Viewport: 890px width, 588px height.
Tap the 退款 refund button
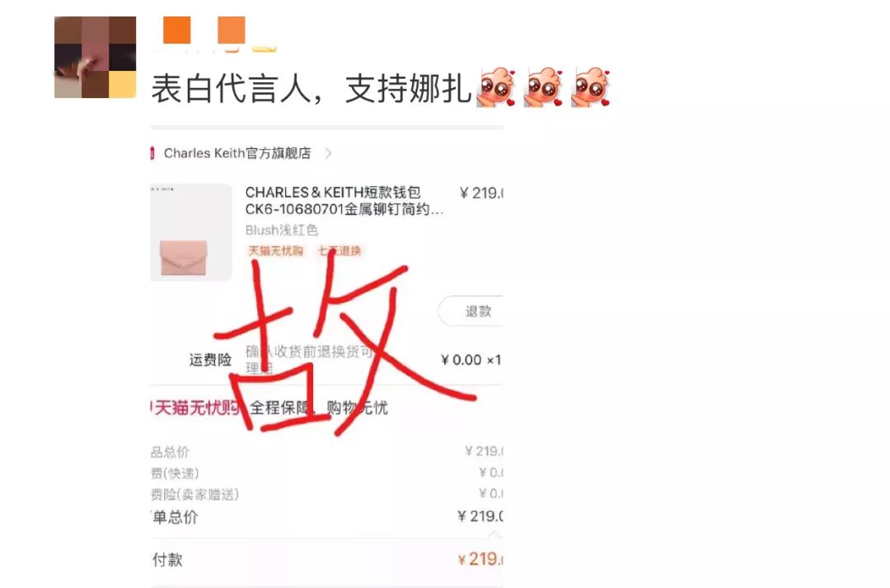(x=471, y=310)
